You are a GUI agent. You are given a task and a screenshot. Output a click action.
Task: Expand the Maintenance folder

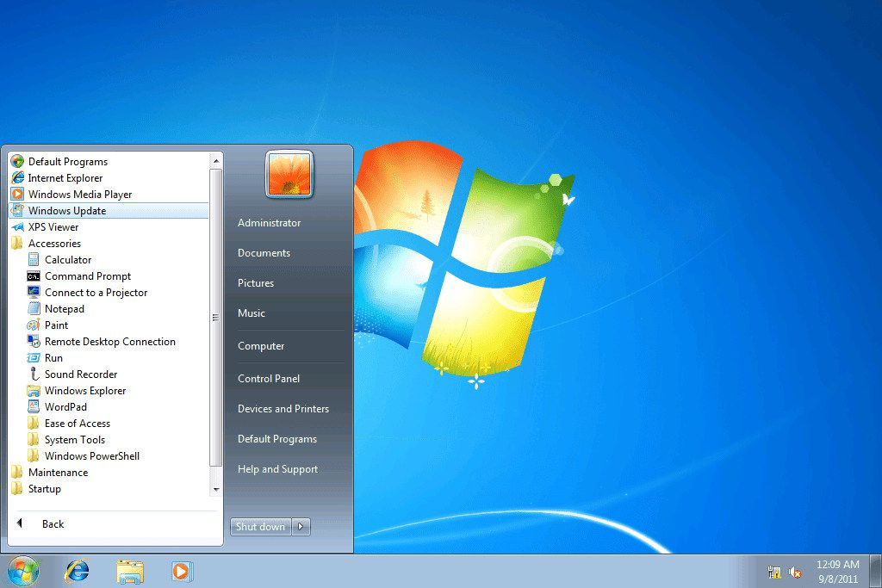(56, 472)
